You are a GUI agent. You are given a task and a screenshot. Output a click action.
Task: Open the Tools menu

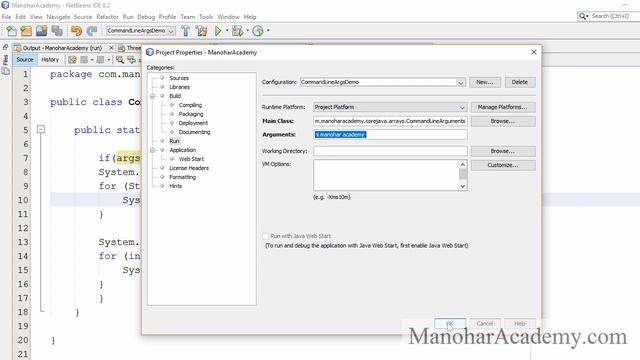coord(206,17)
